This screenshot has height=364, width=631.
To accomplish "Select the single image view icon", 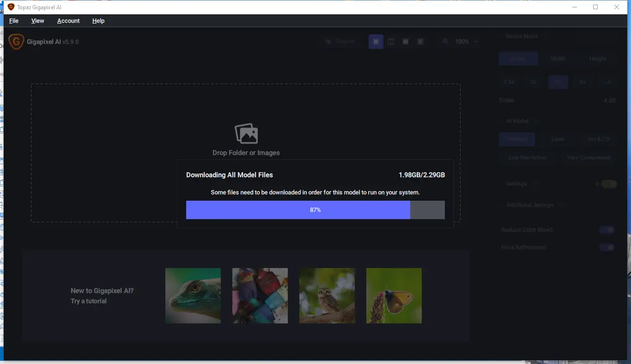I will pyautogui.click(x=376, y=42).
